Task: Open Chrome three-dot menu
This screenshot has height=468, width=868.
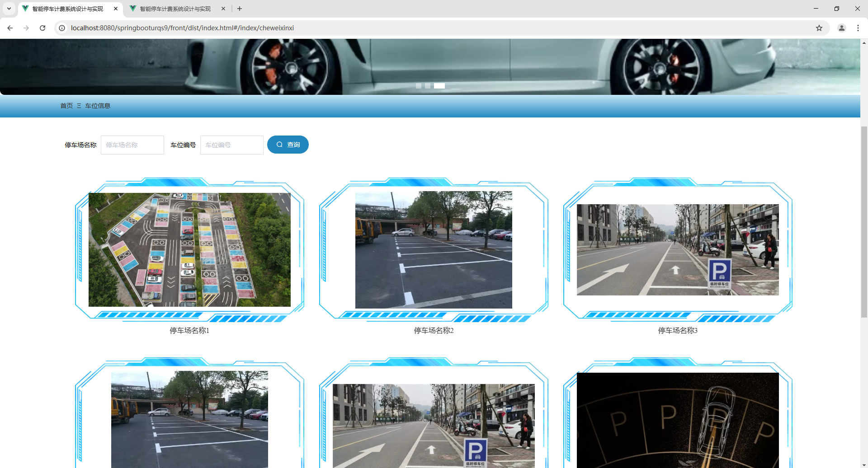Action: point(858,28)
